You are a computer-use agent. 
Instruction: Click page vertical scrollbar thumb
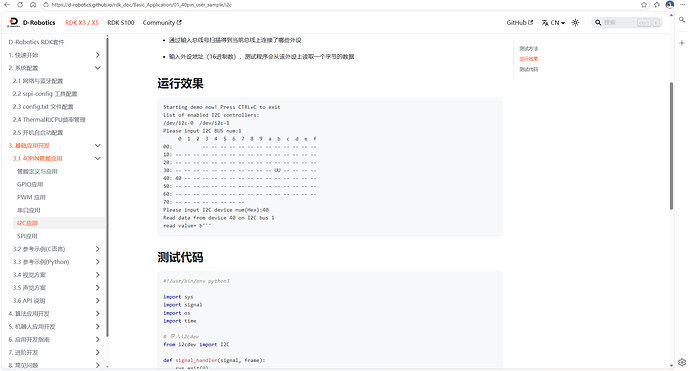pos(671,146)
